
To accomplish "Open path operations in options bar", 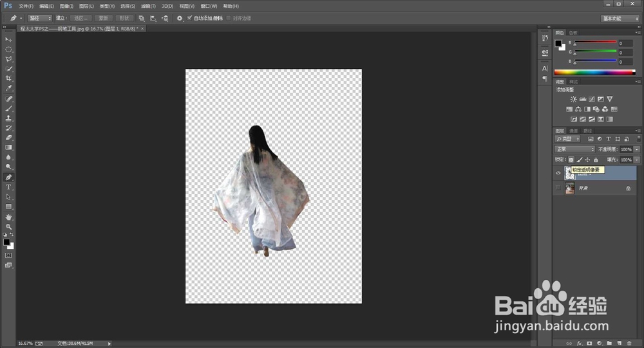I will pyautogui.click(x=142, y=18).
